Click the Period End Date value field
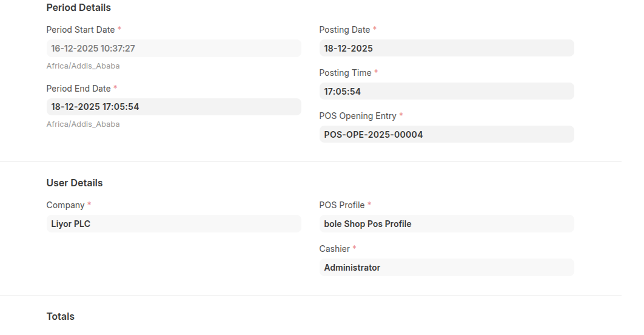The height and width of the screenshot is (335, 644). (173, 107)
